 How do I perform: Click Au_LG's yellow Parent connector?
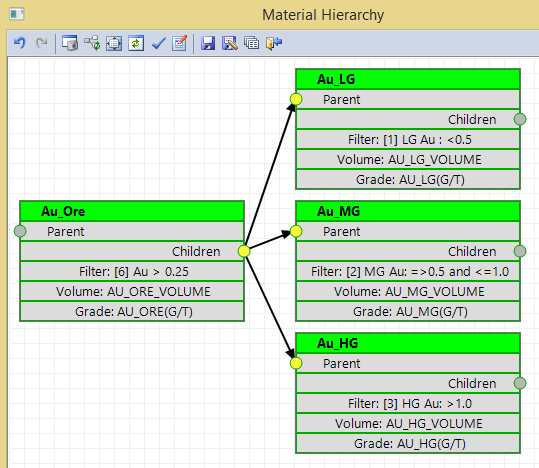(x=296, y=99)
